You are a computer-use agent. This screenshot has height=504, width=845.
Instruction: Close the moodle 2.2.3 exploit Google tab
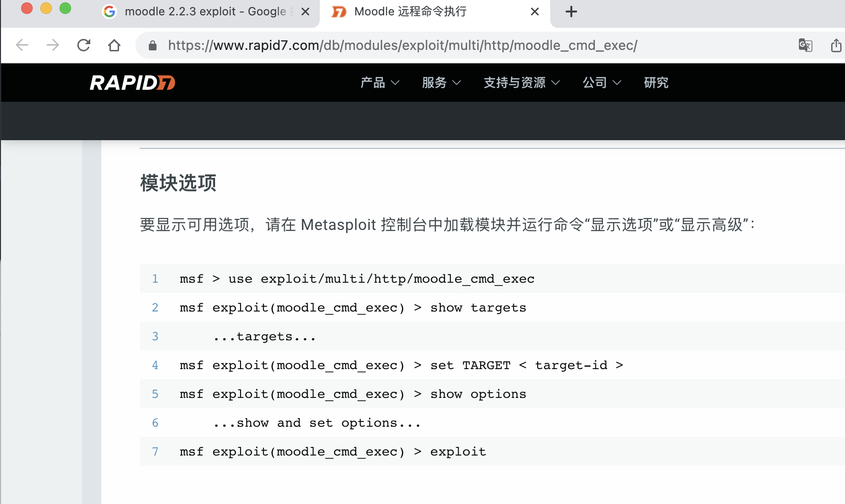[305, 12]
